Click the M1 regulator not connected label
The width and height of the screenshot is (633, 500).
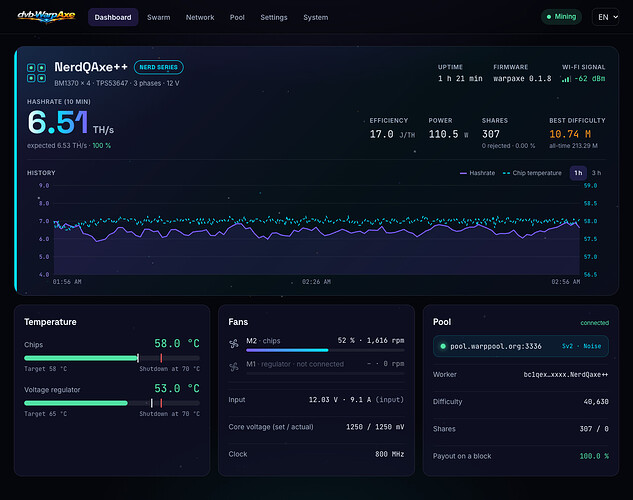click(295, 364)
